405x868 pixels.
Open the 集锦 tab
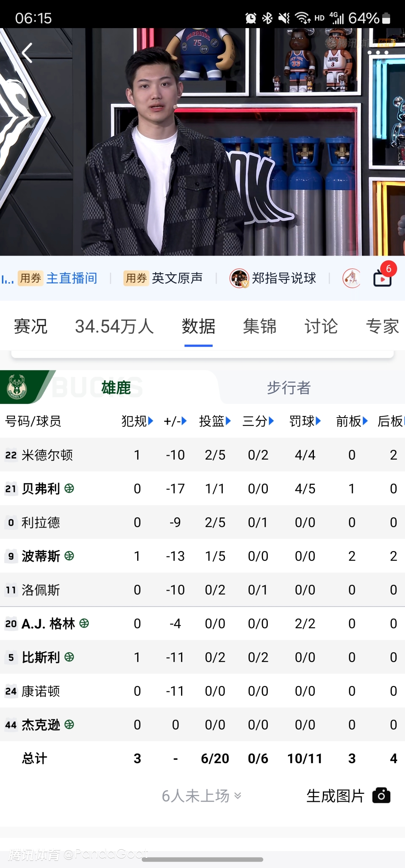pyautogui.click(x=259, y=326)
